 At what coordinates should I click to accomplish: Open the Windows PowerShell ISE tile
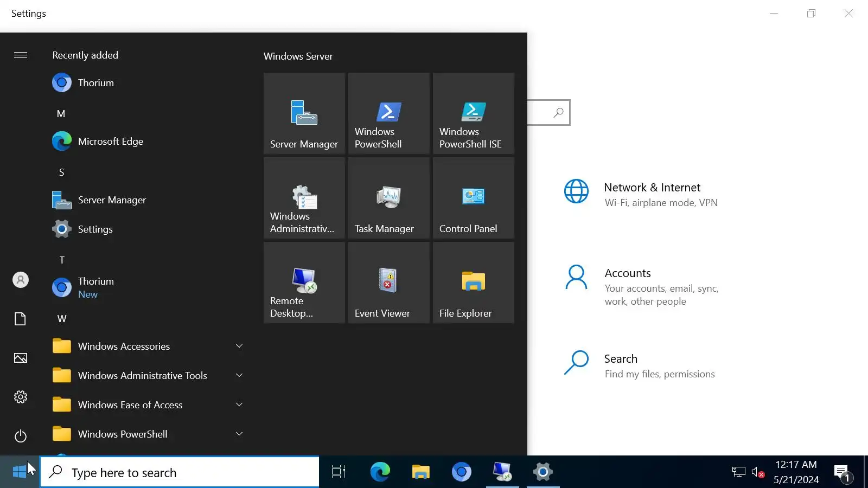point(474,113)
